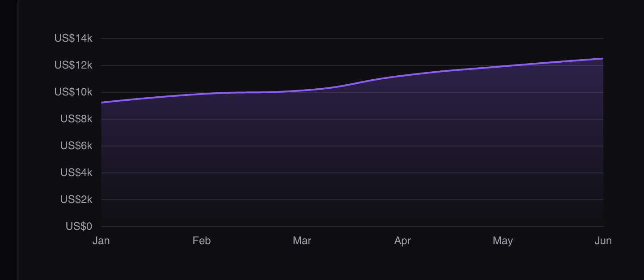Click the US$4k y-axis label

click(x=76, y=173)
